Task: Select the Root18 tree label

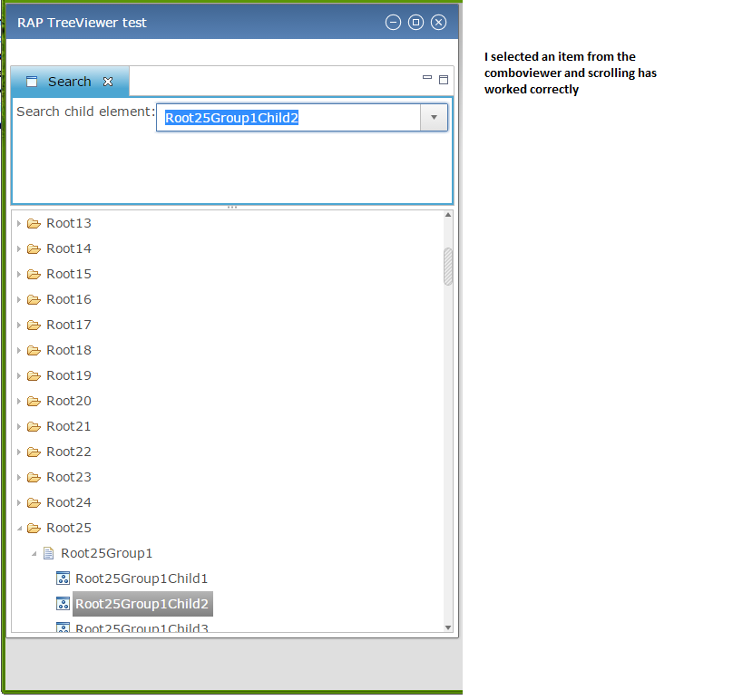Action: point(69,350)
